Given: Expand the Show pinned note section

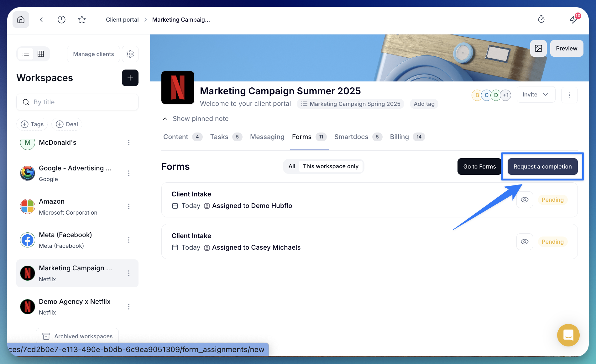Looking at the screenshot, I should pyautogui.click(x=196, y=119).
